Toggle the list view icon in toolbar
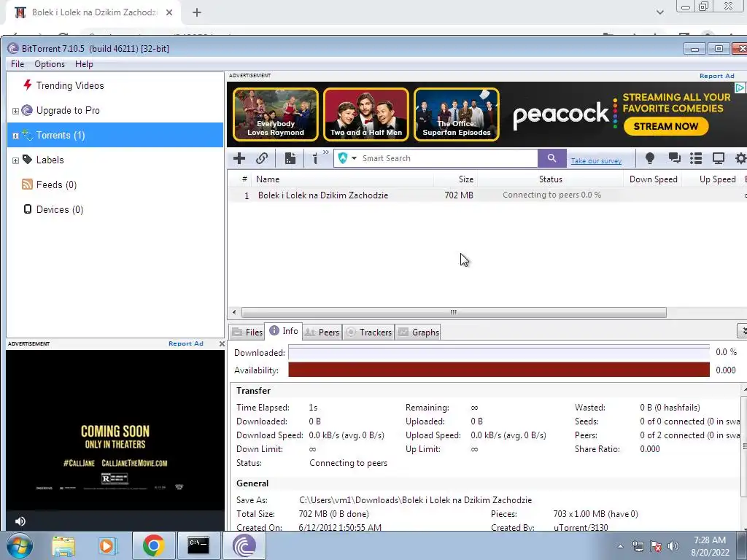Viewport: 747px width, 560px height. coord(696,158)
